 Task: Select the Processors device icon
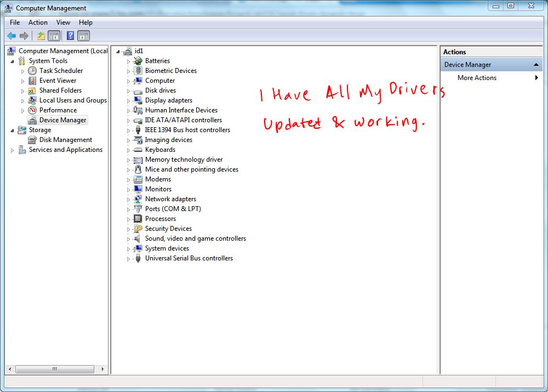coord(138,219)
